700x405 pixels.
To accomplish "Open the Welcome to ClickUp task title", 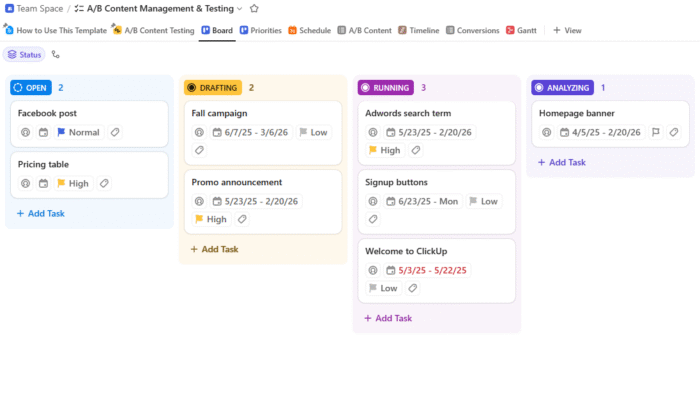I will pos(406,251).
